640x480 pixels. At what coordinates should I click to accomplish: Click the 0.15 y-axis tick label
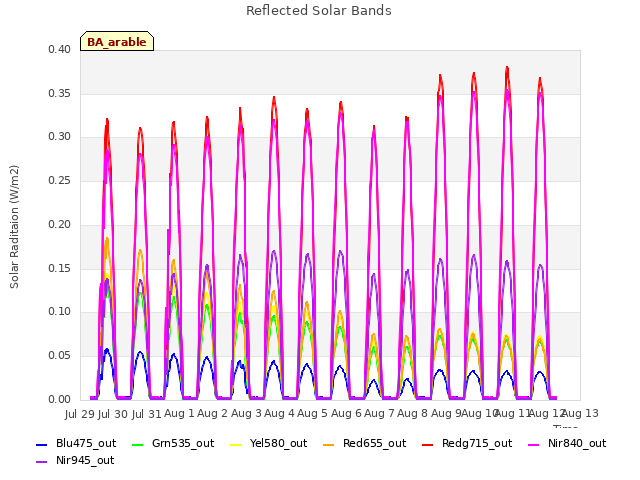59,268
